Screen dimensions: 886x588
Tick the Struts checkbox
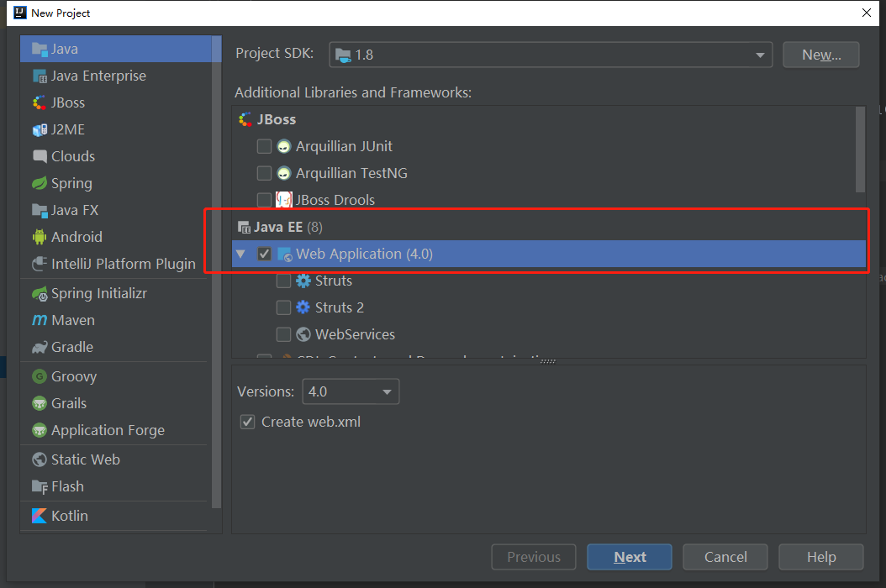pos(283,281)
